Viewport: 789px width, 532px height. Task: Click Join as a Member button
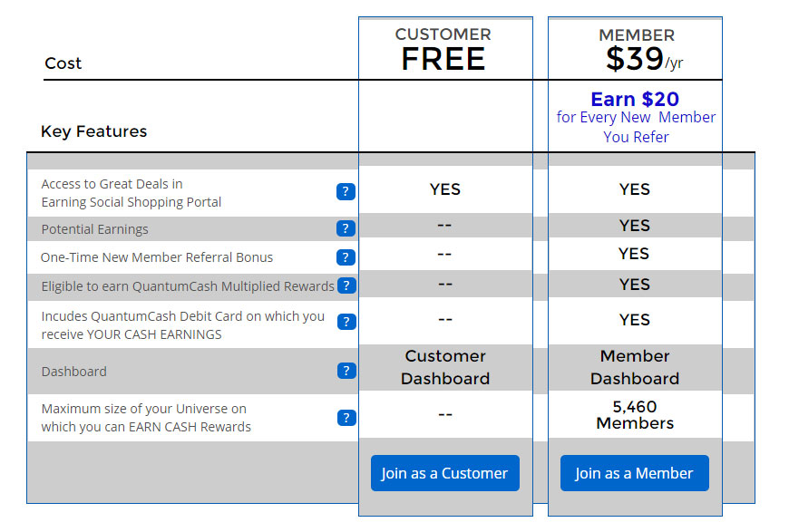point(635,473)
